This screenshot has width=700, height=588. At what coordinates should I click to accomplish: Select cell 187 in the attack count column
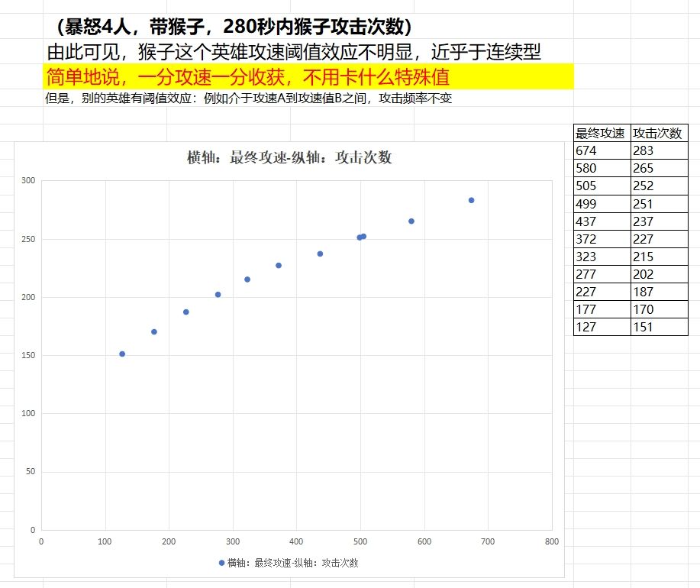660,292
